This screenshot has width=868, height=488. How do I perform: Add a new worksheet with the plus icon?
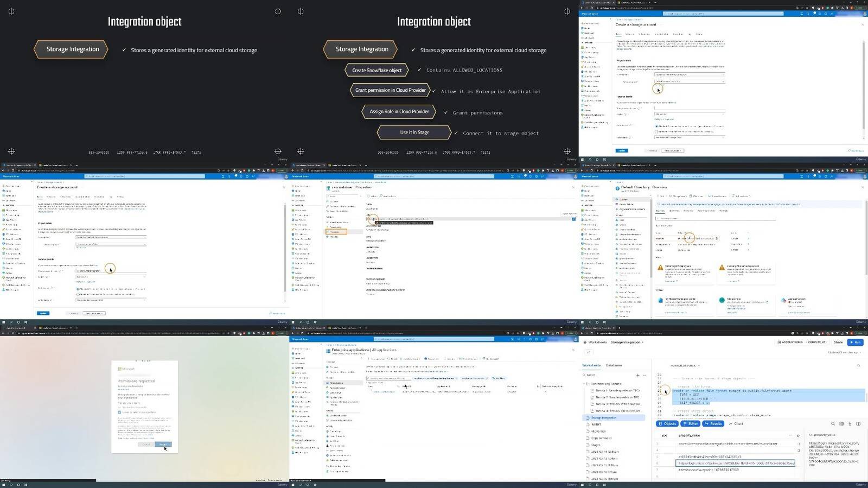[x=637, y=375]
